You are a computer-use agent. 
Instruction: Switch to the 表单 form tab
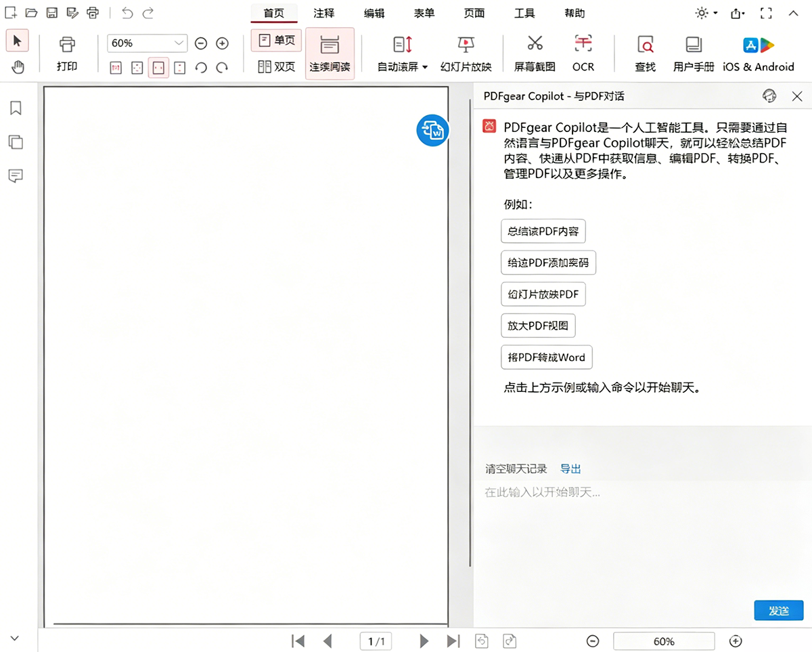424,13
